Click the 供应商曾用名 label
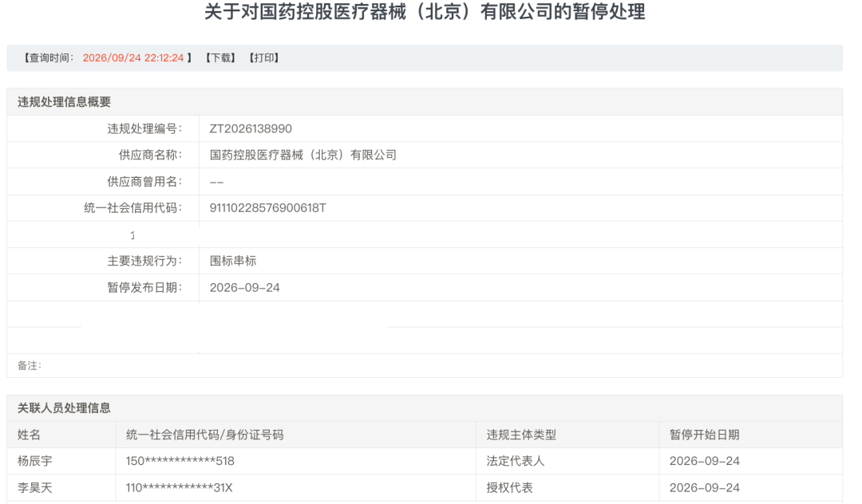The image size is (862, 504). point(144,182)
